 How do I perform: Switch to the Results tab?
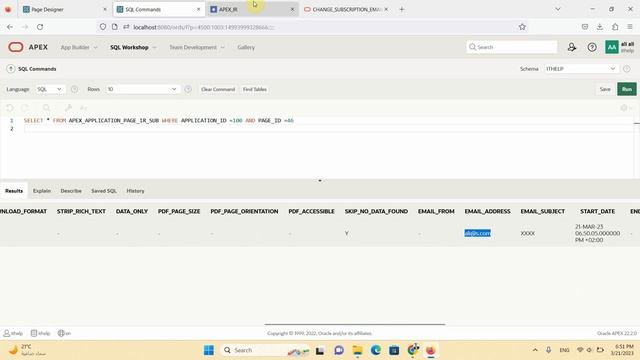point(14,191)
